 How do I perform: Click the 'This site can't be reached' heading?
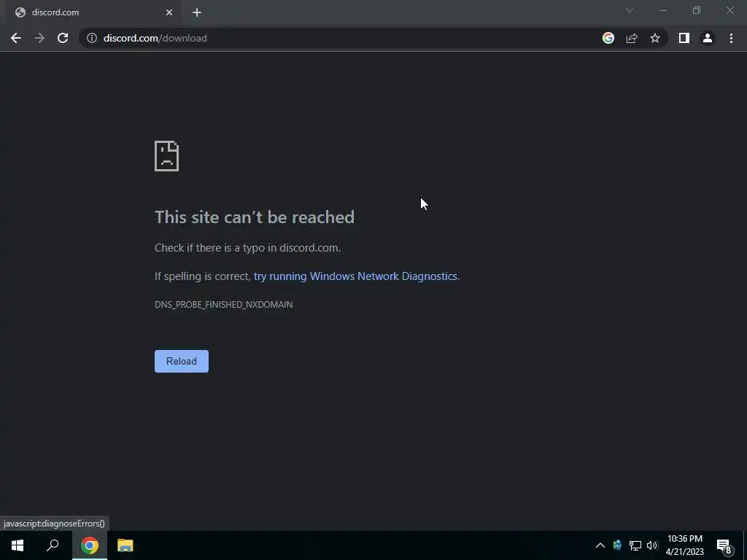(255, 217)
